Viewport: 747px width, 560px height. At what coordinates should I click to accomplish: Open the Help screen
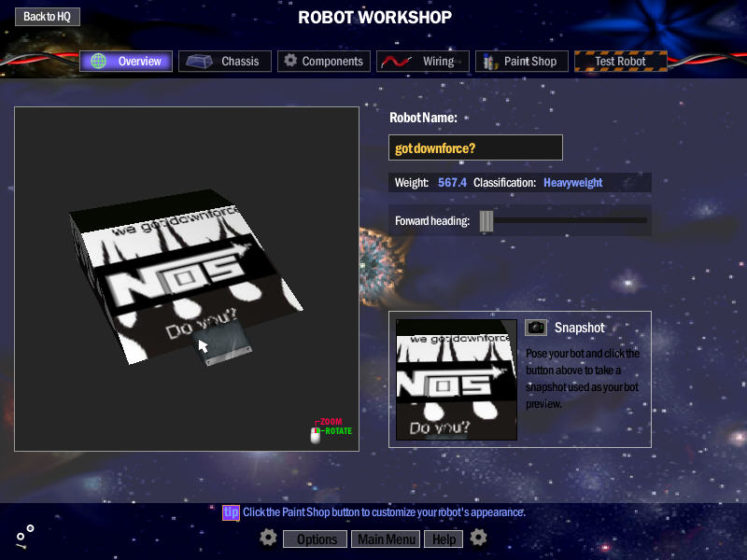(x=444, y=539)
